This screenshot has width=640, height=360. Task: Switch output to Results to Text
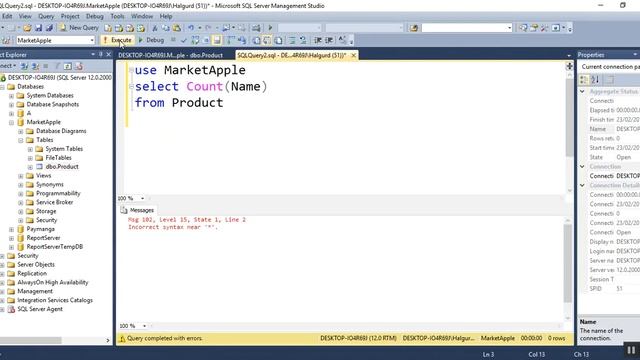click(x=256, y=40)
